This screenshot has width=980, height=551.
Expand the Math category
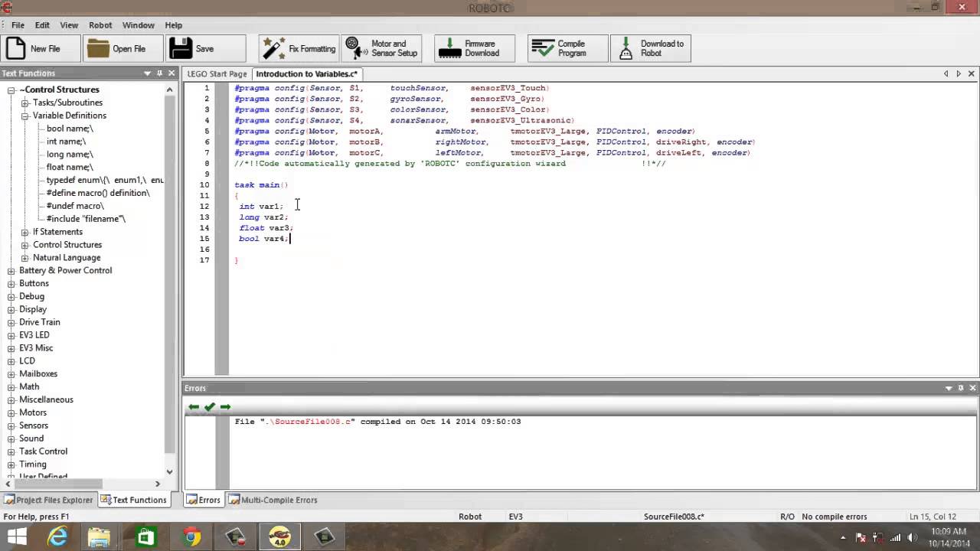pos(11,387)
